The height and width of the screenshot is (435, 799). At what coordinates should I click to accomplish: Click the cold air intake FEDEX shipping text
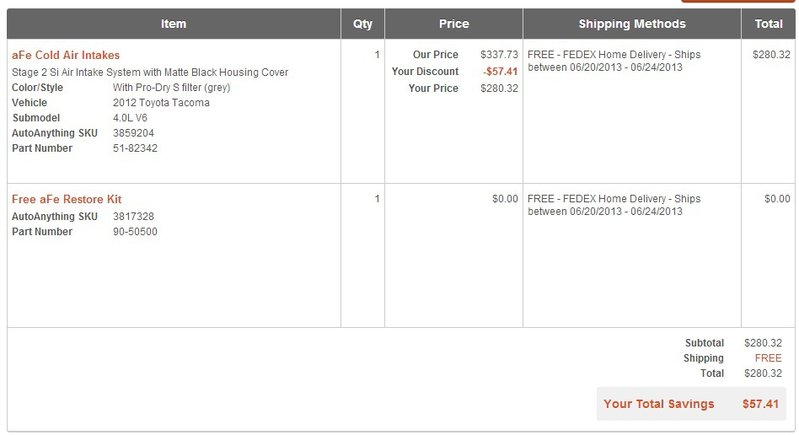tap(614, 61)
